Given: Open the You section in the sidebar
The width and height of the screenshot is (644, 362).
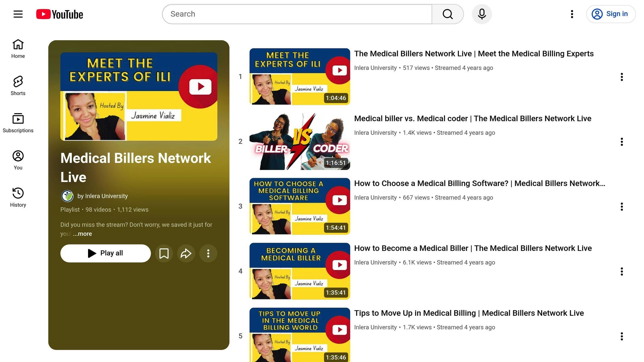Looking at the screenshot, I should (x=18, y=160).
